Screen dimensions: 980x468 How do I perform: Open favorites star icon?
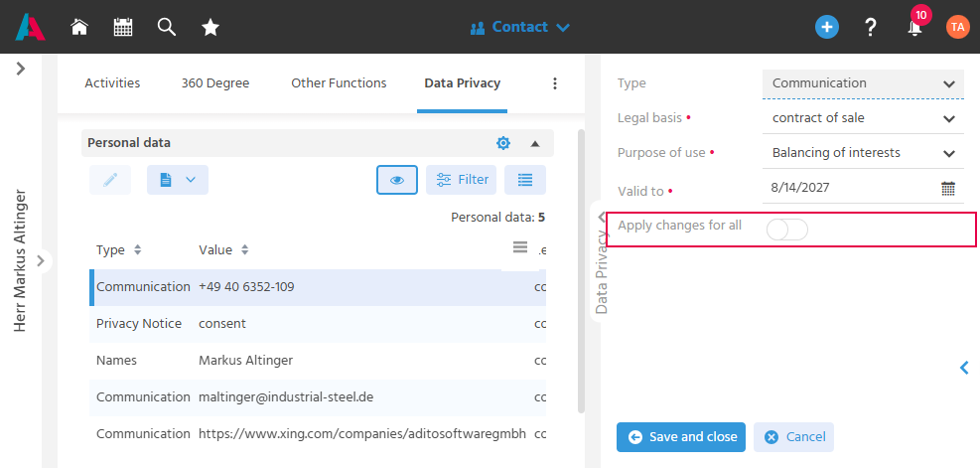click(210, 27)
